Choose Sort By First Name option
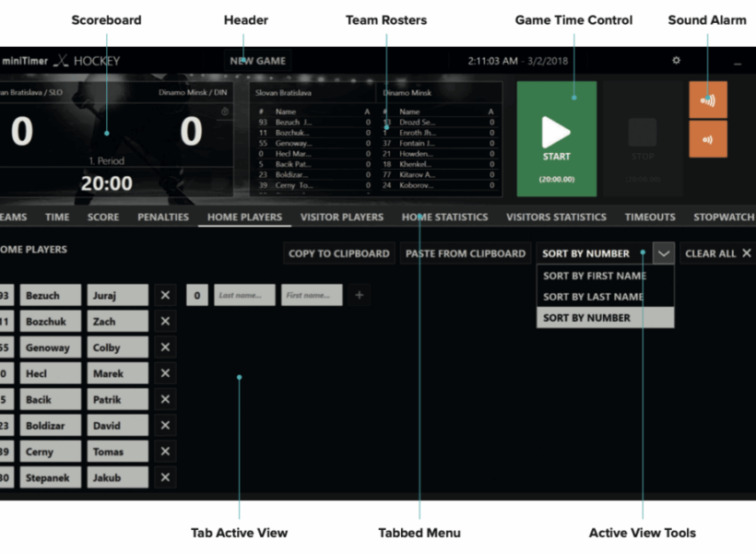The image size is (756, 553). point(595,276)
